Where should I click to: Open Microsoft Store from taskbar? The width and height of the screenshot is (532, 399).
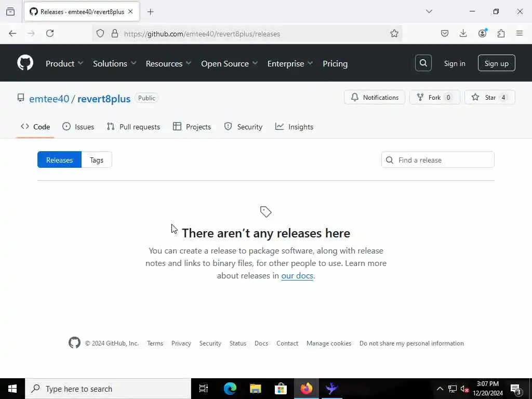pyautogui.click(x=281, y=389)
